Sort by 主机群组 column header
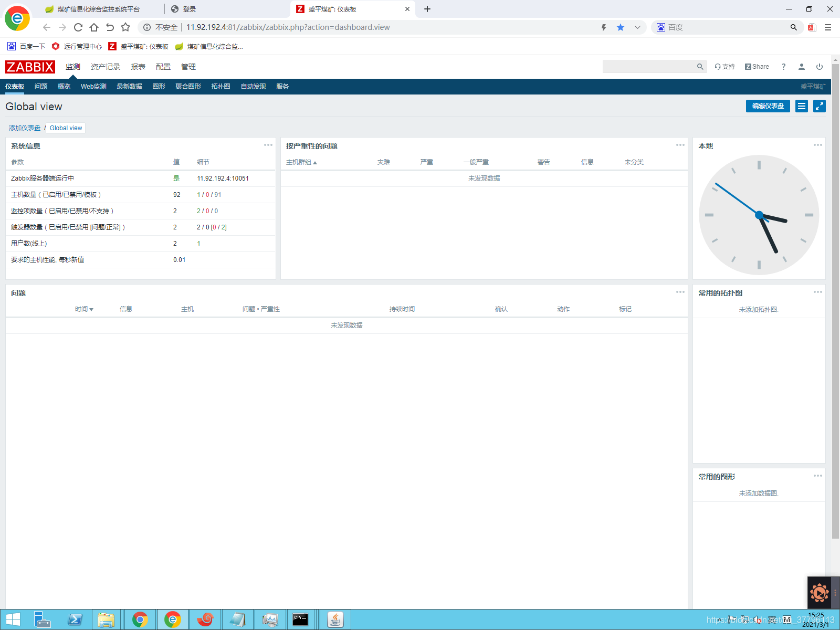The width and height of the screenshot is (840, 630). [x=301, y=162]
